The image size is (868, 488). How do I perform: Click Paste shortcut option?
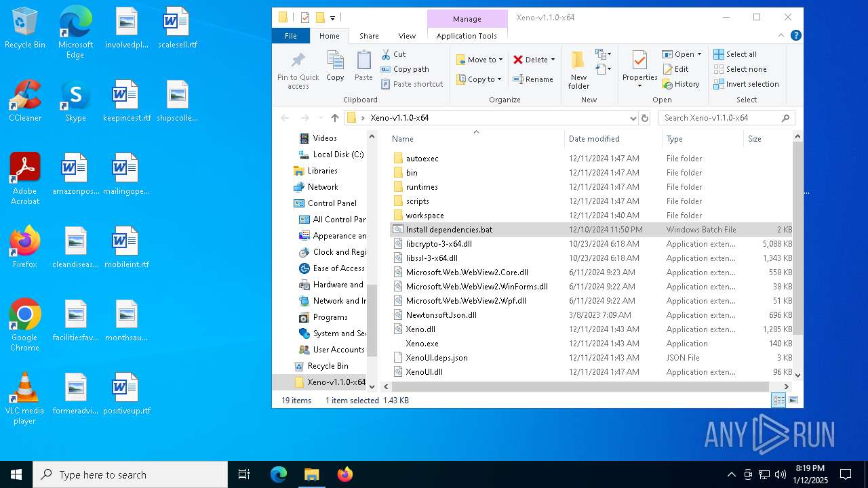(412, 84)
